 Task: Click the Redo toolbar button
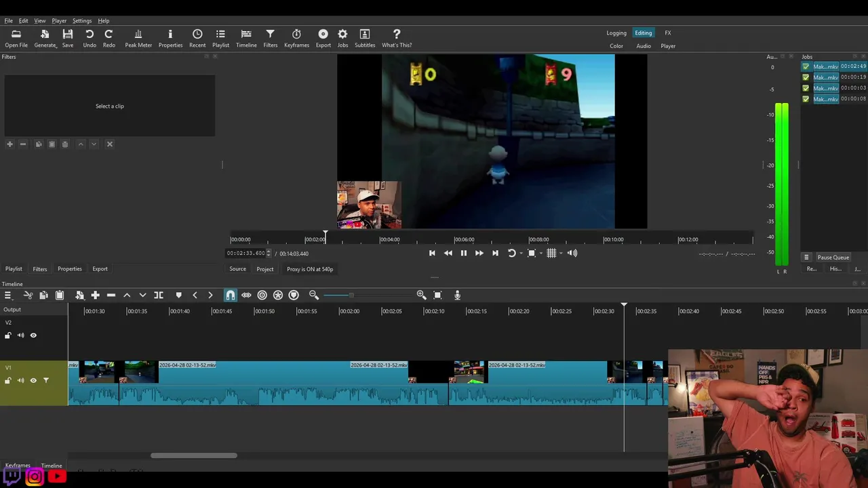(108, 39)
